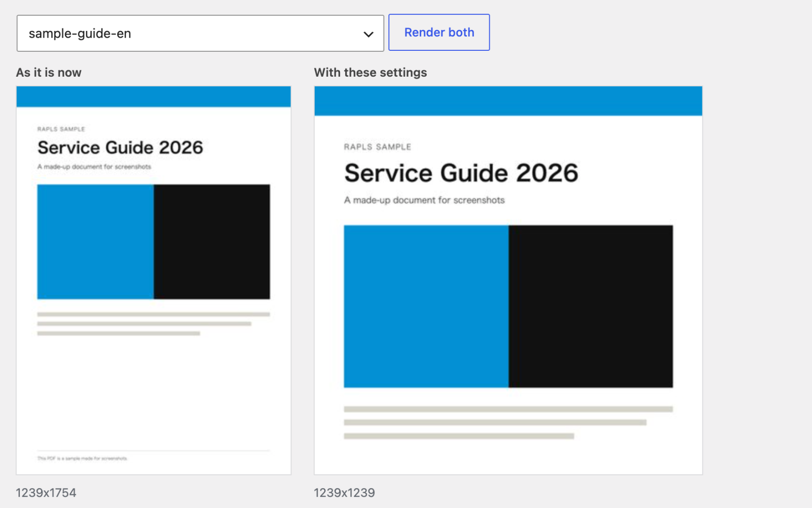The width and height of the screenshot is (812, 508).
Task: Click the Render both button
Action: 439,33
